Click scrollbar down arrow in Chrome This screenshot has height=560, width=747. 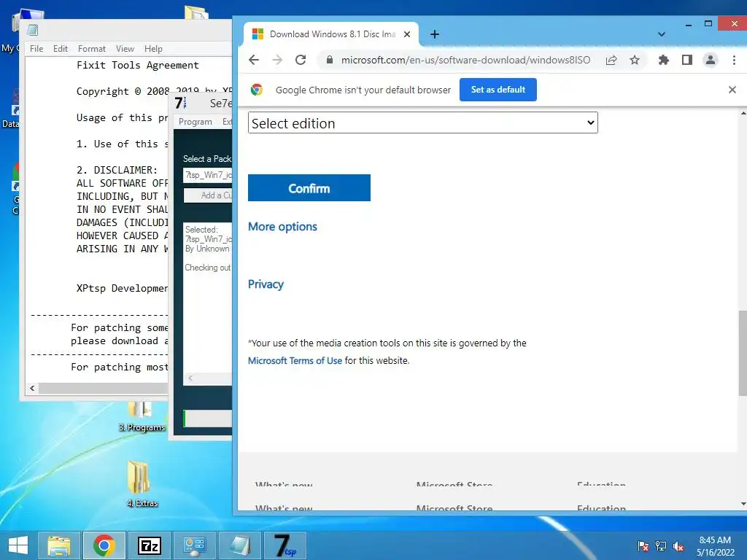tap(743, 504)
